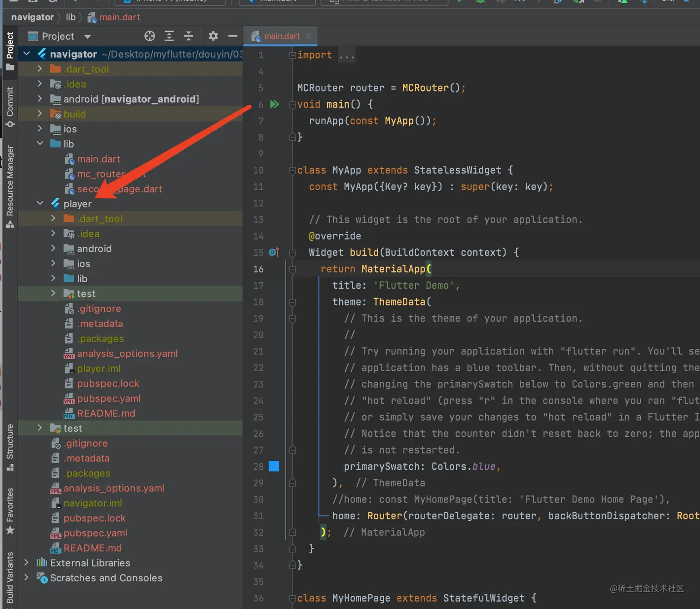Close the main.dart editor tab
Viewport: 700px width, 609px height.
coord(308,36)
